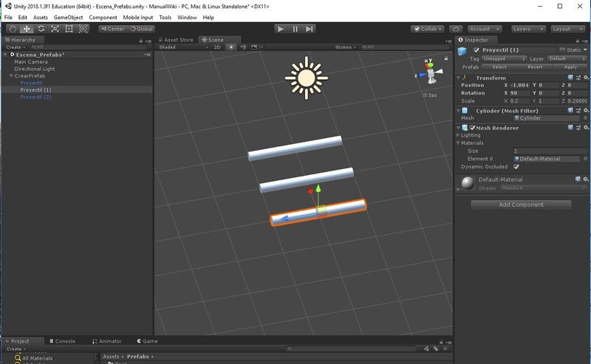Open the Cloud services button
591x364 pixels.
pyautogui.click(x=456, y=29)
